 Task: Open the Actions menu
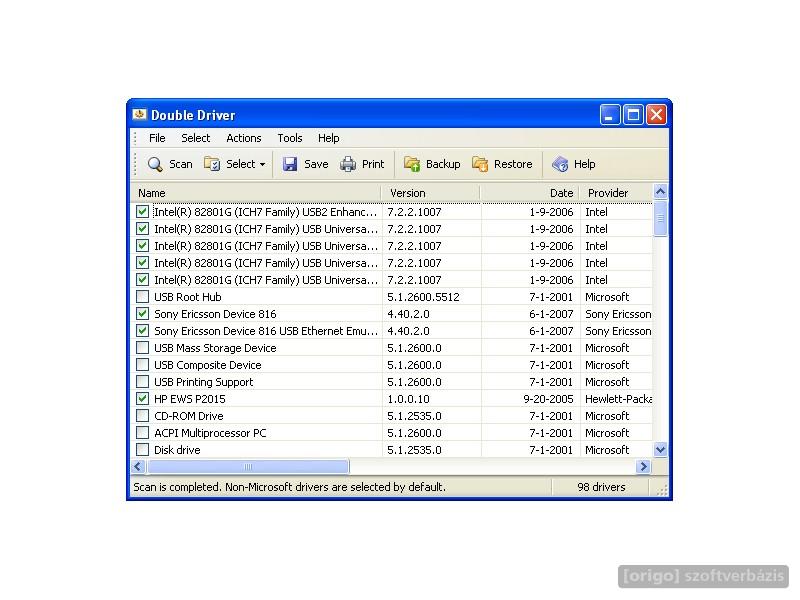243,138
